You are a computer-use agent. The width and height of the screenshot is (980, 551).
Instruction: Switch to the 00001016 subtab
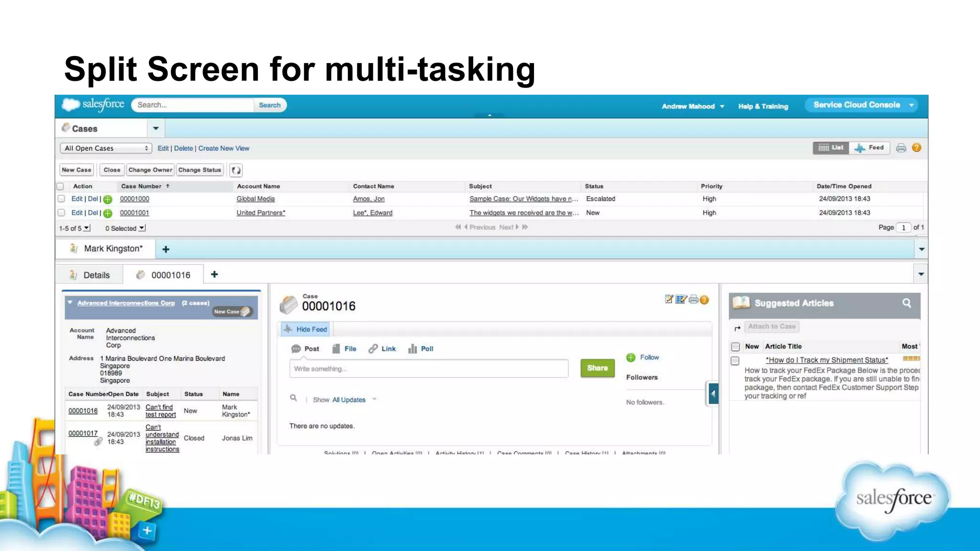[163, 275]
